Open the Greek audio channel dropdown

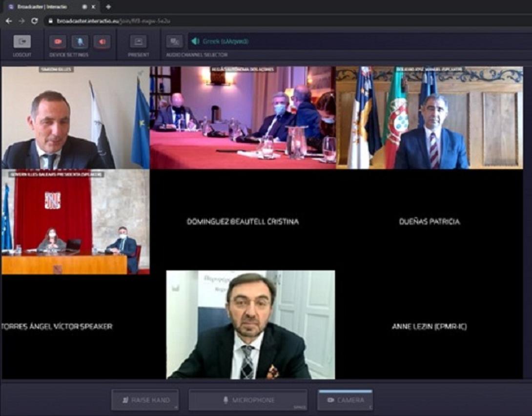225,42
